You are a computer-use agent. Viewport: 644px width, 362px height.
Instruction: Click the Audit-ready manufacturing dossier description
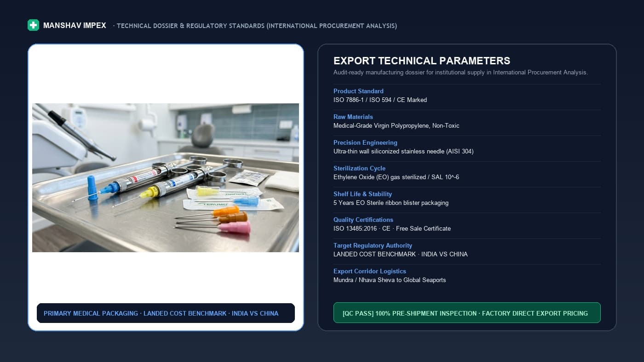tap(460, 73)
